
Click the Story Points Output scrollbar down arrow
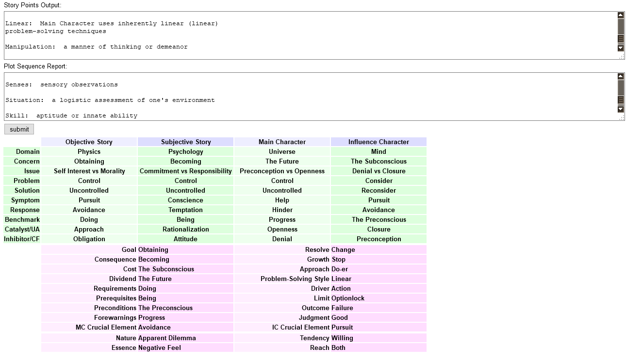pos(621,48)
